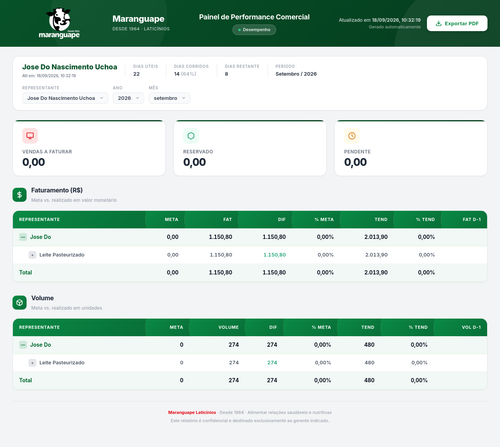
Task: Click Faturamento table REPRESENTANTE header
Action: pyautogui.click(x=39, y=219)
